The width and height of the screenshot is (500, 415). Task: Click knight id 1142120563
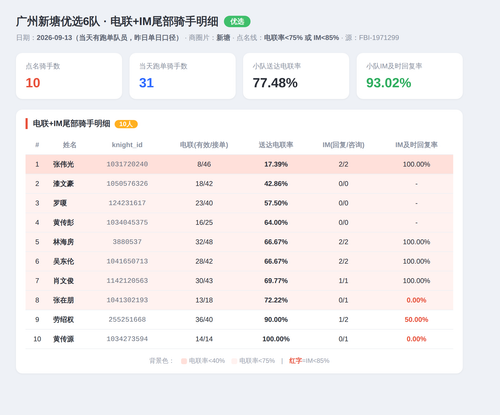click(127, 281)
